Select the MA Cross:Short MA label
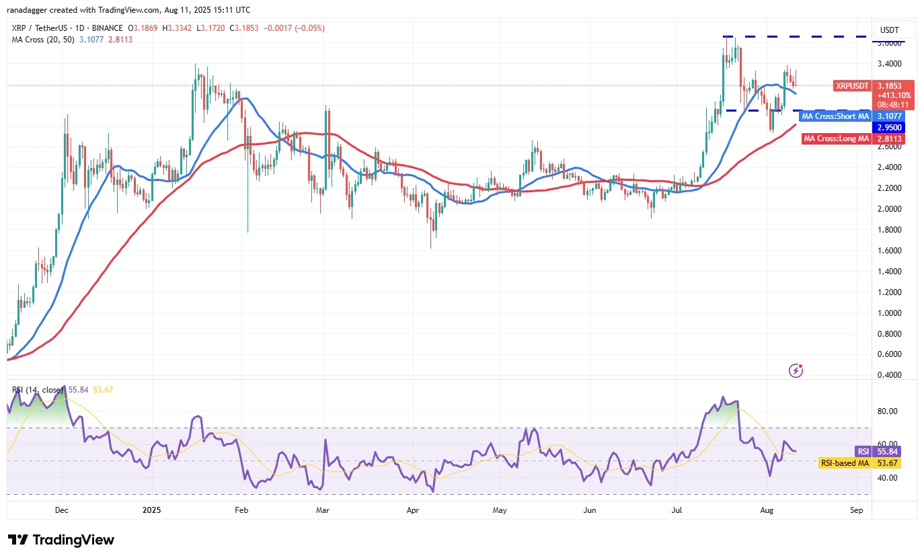This screenshot has height=560, width=924. [x=835, y=116]
